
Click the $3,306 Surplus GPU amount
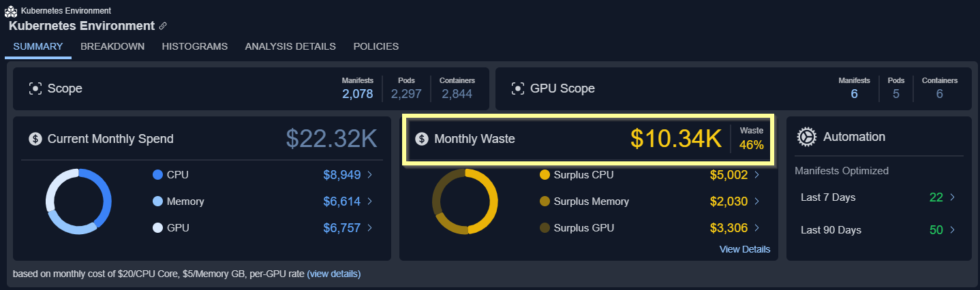[729, 228]
